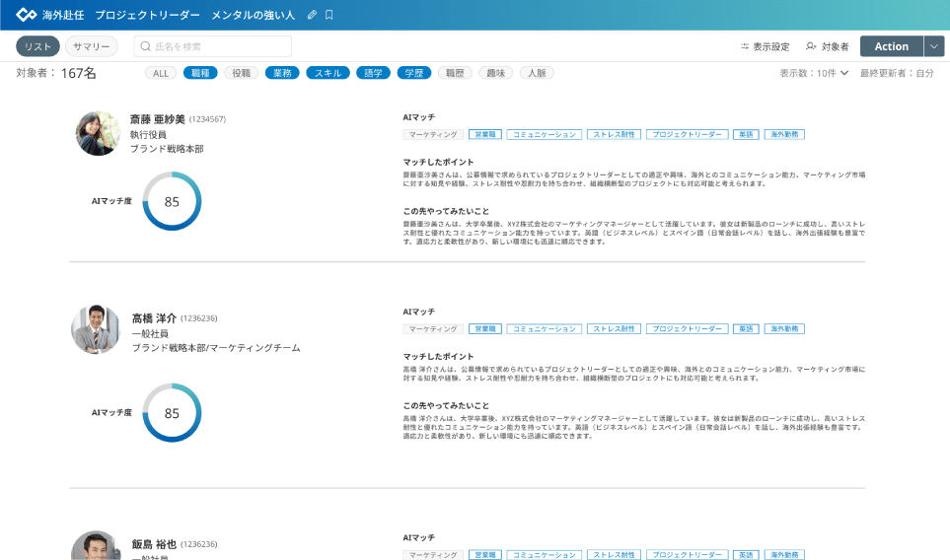Click マーケティング tag in 斎藤 亜紗美's card
950x560 pixels.
(433, 134)
